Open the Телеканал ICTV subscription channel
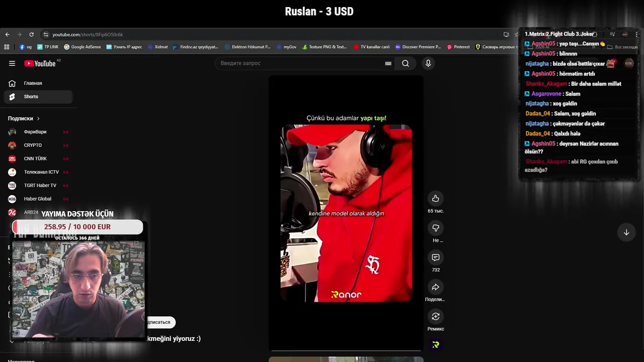644x362 pixels. pyautogui.click(x=38, y=172)
